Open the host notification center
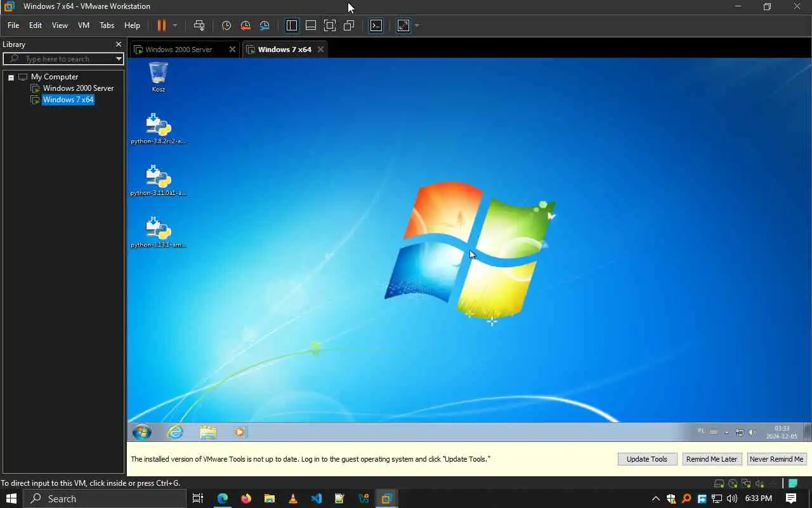The width and height of the screenshot is (812, 508). (x=791, y=498)
